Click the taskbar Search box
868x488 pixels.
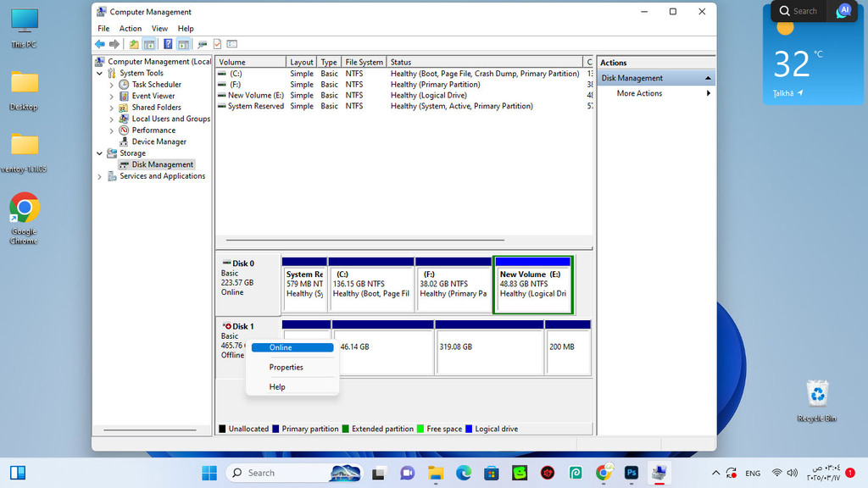[294, 473]
